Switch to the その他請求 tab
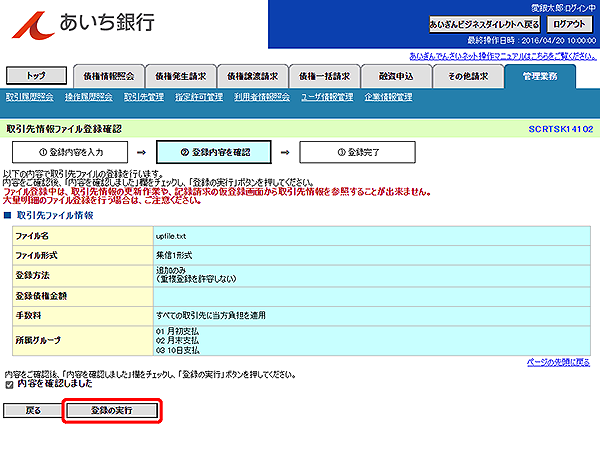 tap(468, 77)
